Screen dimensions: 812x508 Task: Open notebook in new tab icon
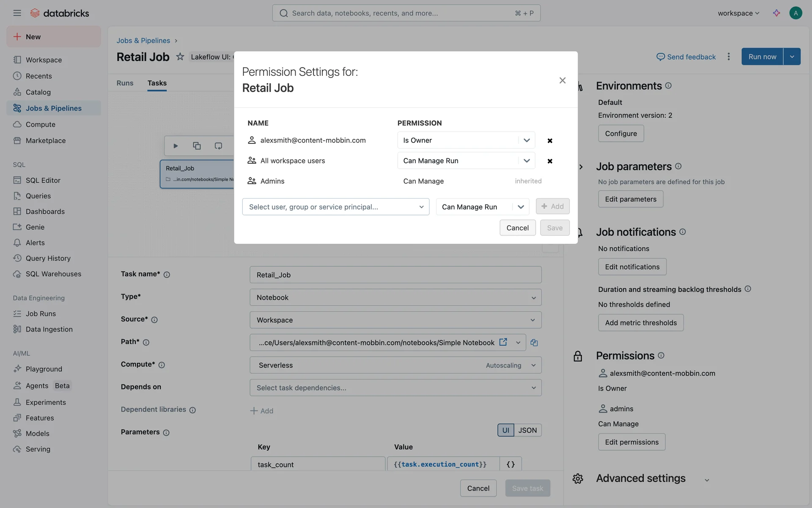pyautogui.click(x=503, y=342)
